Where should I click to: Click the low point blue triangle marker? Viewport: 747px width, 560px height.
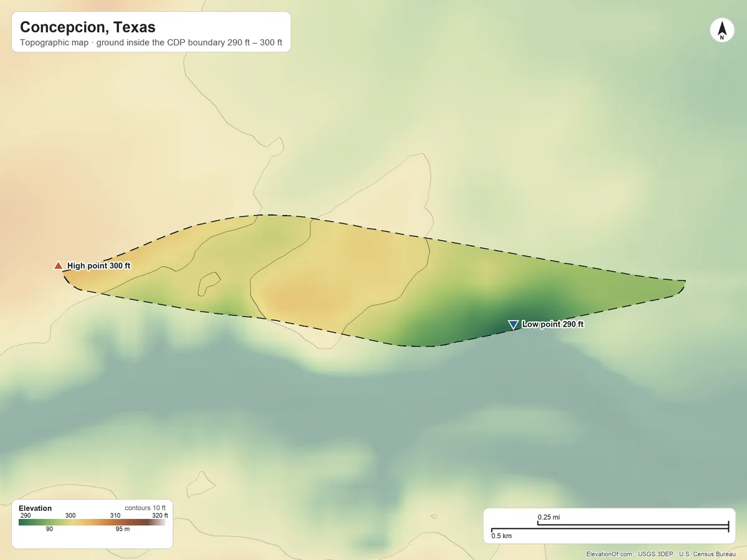(513, 324)
